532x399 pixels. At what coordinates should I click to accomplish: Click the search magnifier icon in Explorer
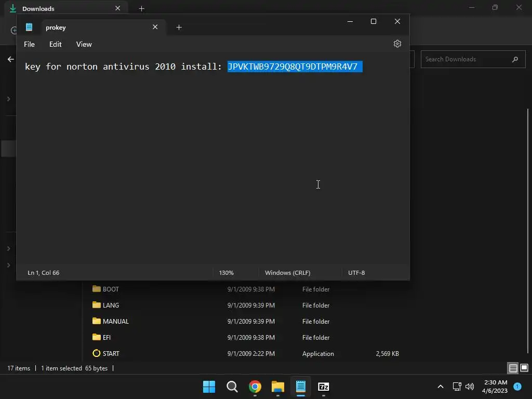pos(515,59)
